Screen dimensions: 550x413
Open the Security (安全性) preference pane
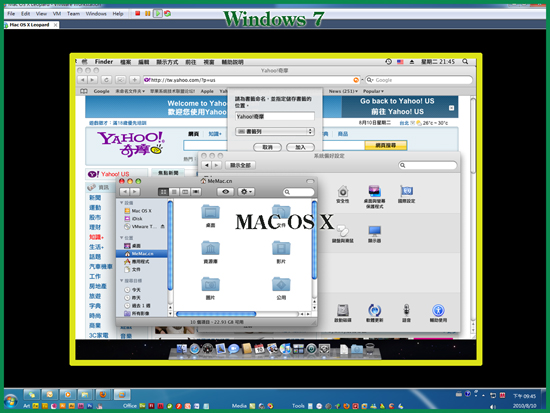pyautogui.click(x=343, y=194)
